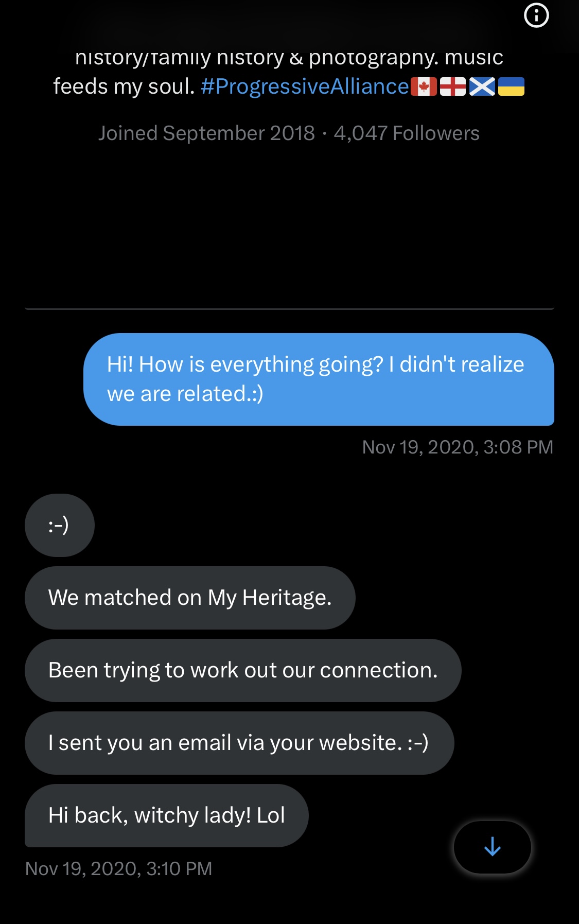579x924 pixels.
Task: Click the horizontal divider under the profile
Action: (x=289, y=308)
